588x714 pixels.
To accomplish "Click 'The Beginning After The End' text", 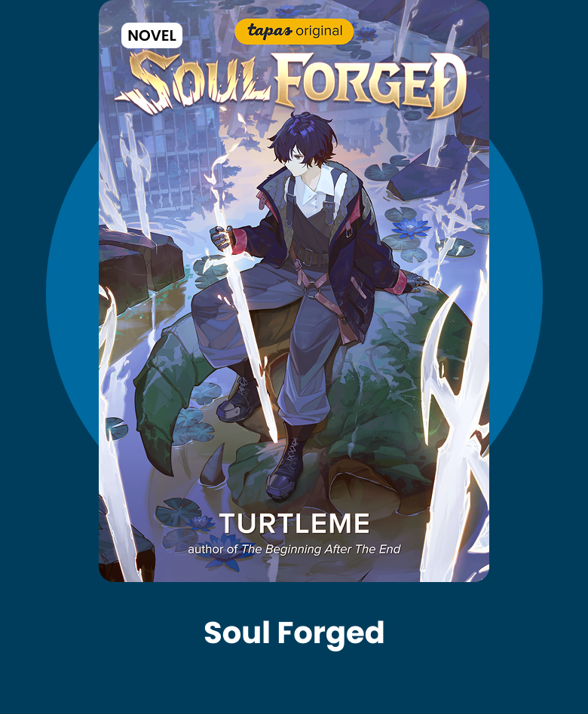I will [x=321, y=549].
